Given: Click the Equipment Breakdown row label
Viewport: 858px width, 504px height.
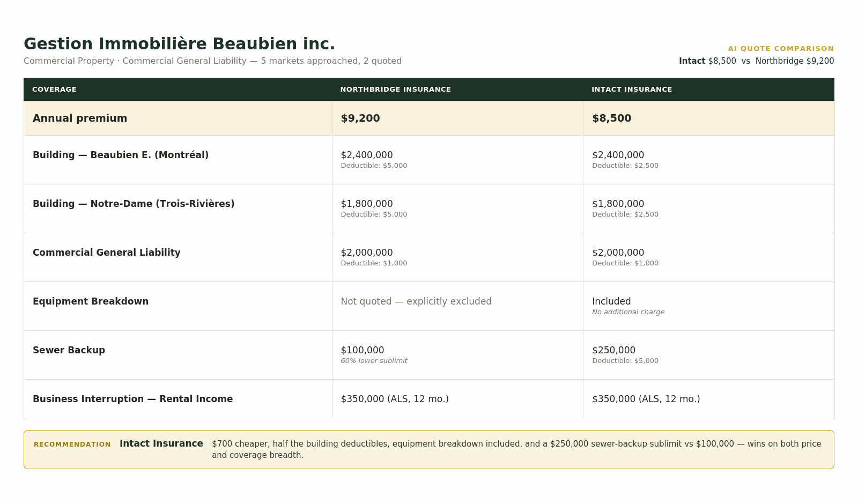Looking at the screenshot, I should (x=91, y=301).
